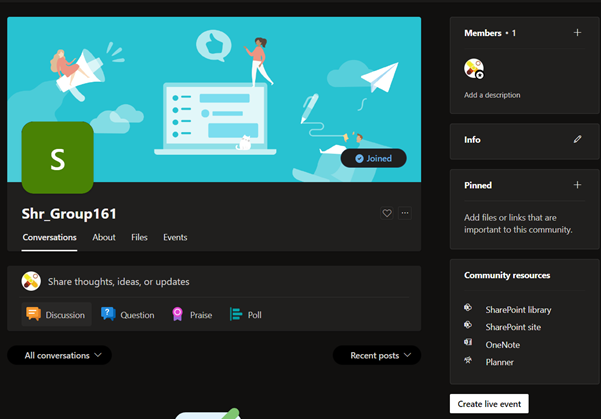The width and height of the screenshot is (601, 419).
Task: Click the Planner icon
Action: pos(468,360)
